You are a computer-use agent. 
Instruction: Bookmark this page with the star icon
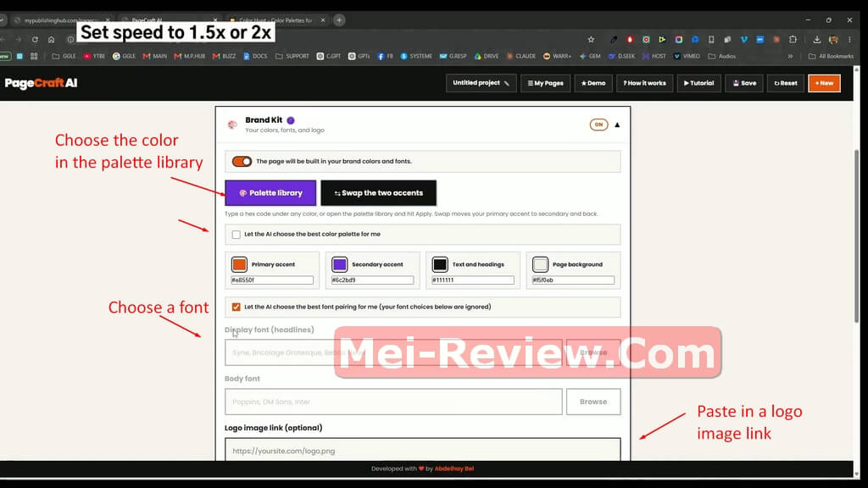[591, 40]
